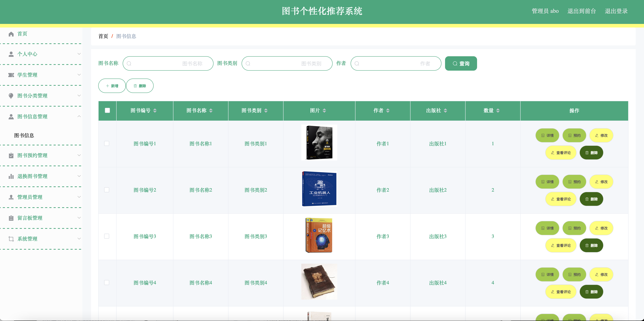The width and height of the screenshot is (644, 321).
Task: Expand 图书预约管理 menu chevron
Action: pyautogui.click(x=79, y=155)
